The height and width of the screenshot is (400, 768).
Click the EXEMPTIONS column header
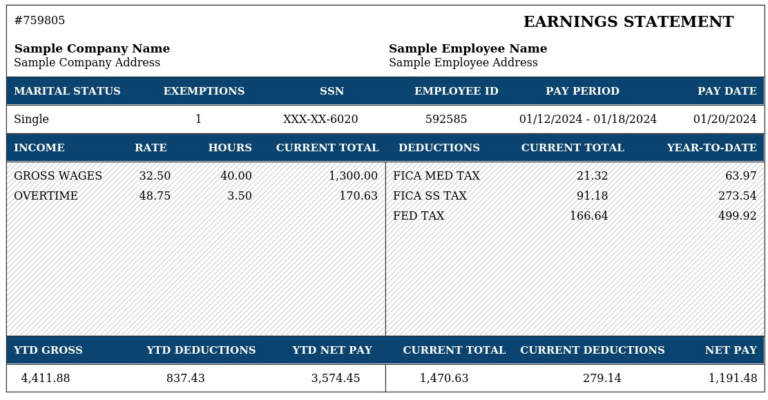point(204,91)
